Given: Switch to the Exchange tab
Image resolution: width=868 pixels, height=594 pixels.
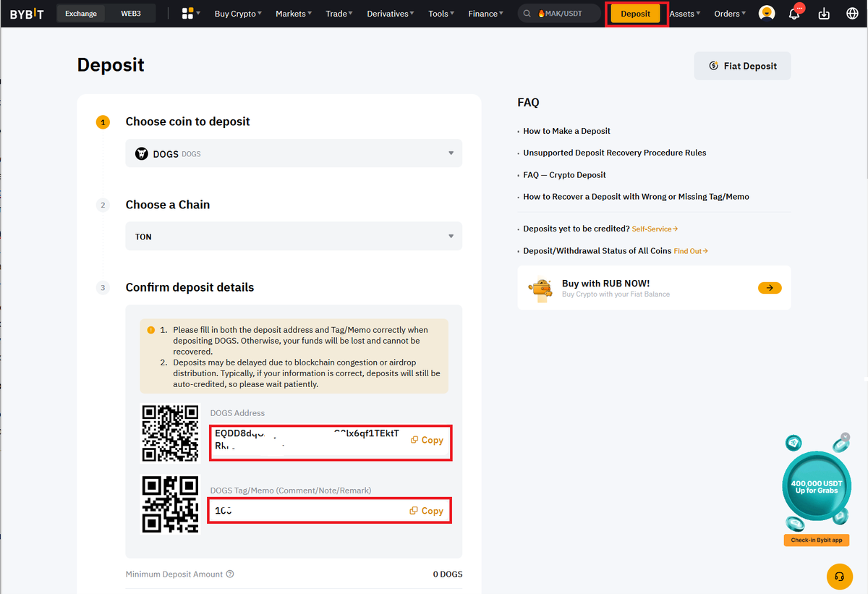Looking at the screenshot, I should 81,14.
